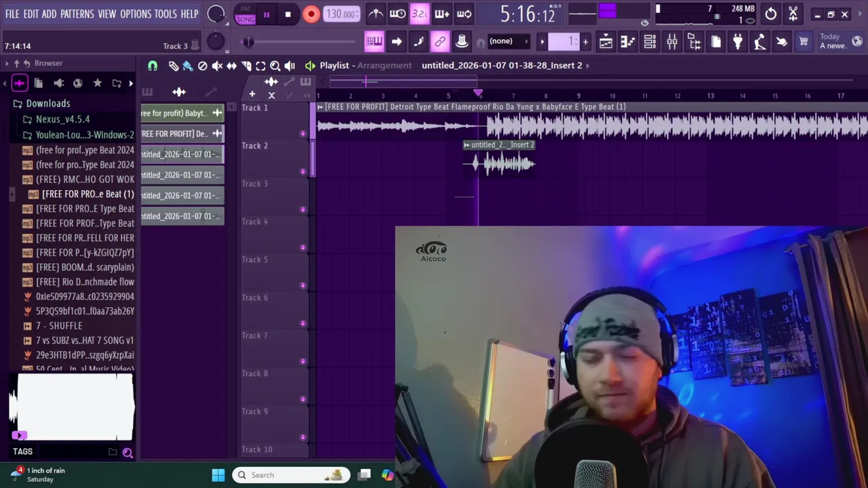Image resolution: width=868 pixels, height=488 pixels.
Task: Pause playback
Action: (267, 14)
